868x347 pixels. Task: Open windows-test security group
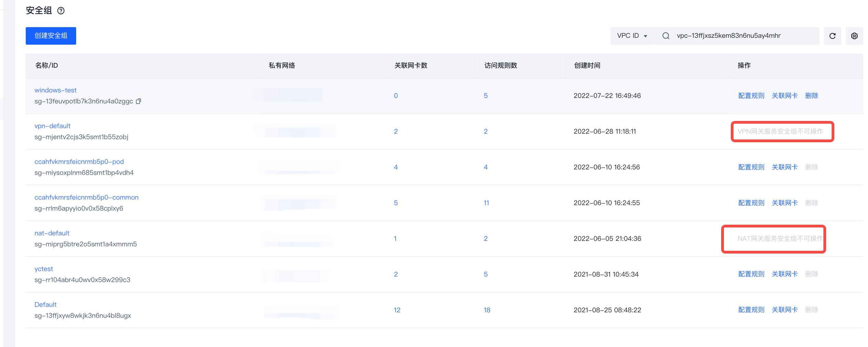tap(55, 90)
